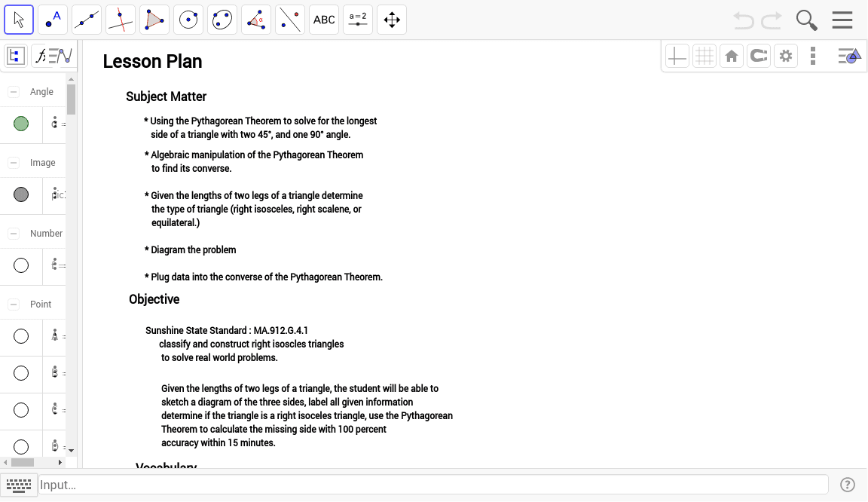Open the virtual keyboard

tap(19, 485)
